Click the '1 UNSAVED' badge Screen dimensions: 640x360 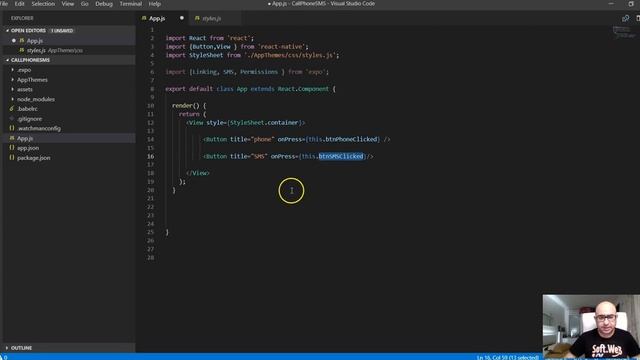pyautogui.click(x=62, y=31)
